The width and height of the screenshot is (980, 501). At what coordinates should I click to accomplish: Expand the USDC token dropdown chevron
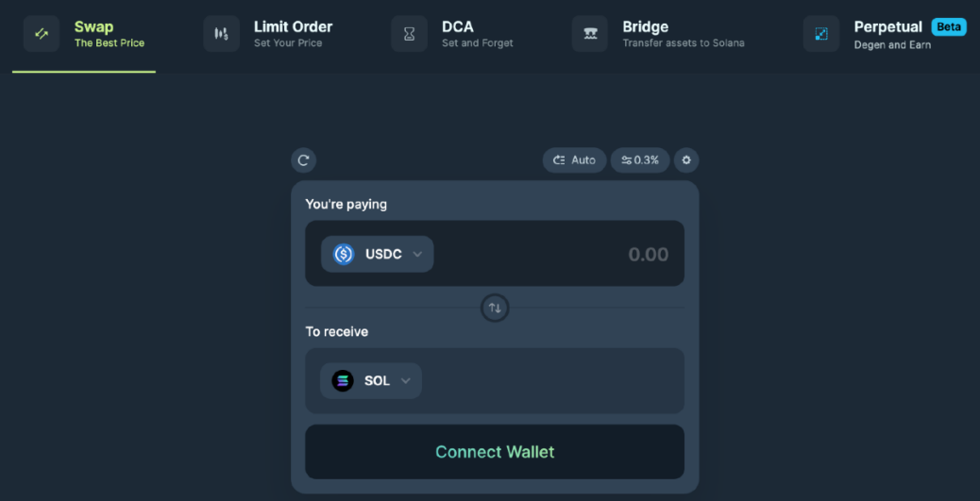click(x=417, y=254)
